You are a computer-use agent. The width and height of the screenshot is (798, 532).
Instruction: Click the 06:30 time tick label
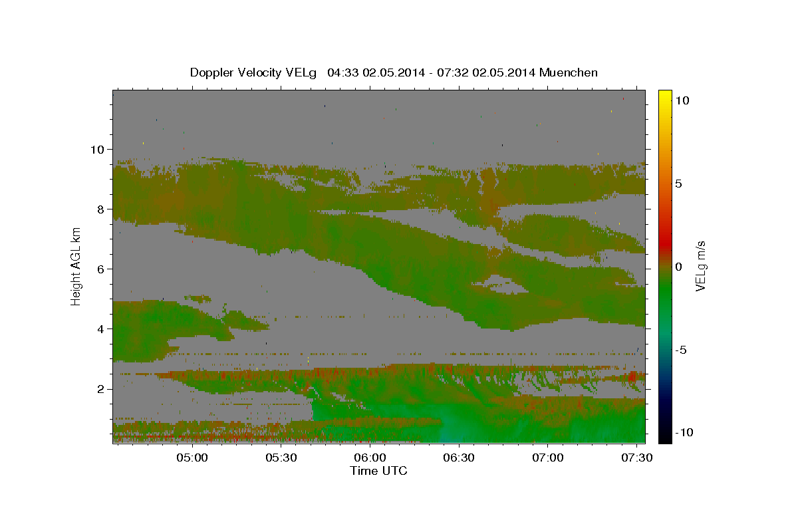point(459,458)
